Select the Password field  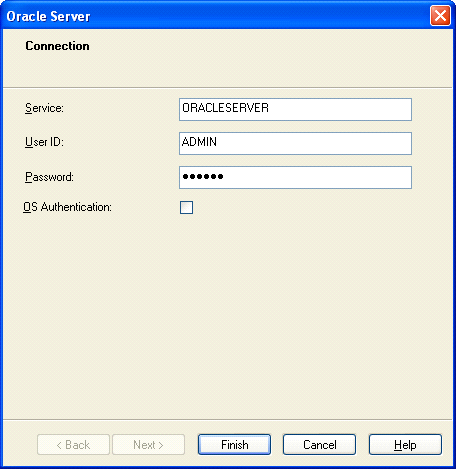click(295, 177)
